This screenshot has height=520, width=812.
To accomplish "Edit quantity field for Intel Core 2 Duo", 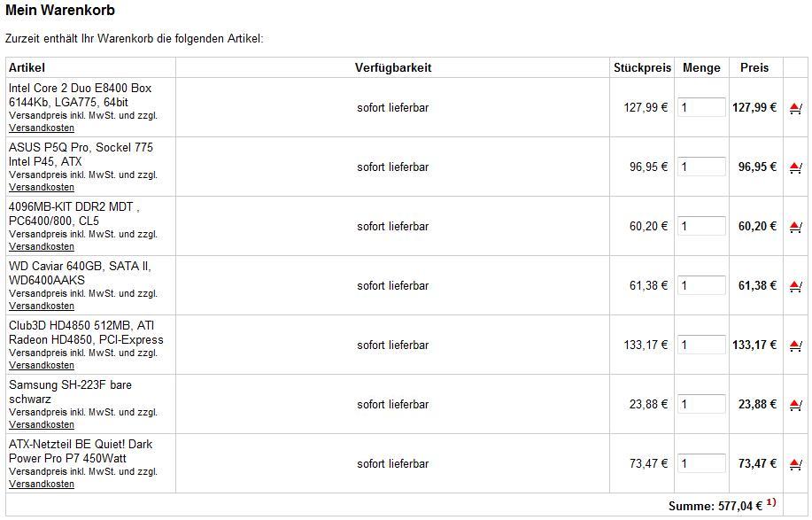I will point(701,107).
